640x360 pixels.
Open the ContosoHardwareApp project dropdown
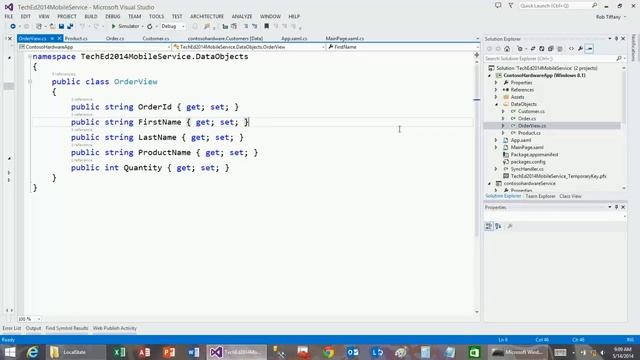click(95, 47)
